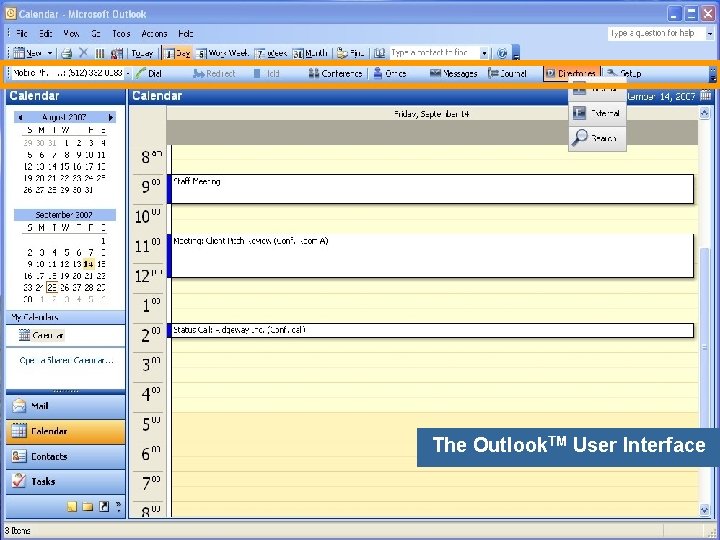This screenshot has height=540, width=720.
Task: Click the New appointment button
Action: [x=27, y=53]
